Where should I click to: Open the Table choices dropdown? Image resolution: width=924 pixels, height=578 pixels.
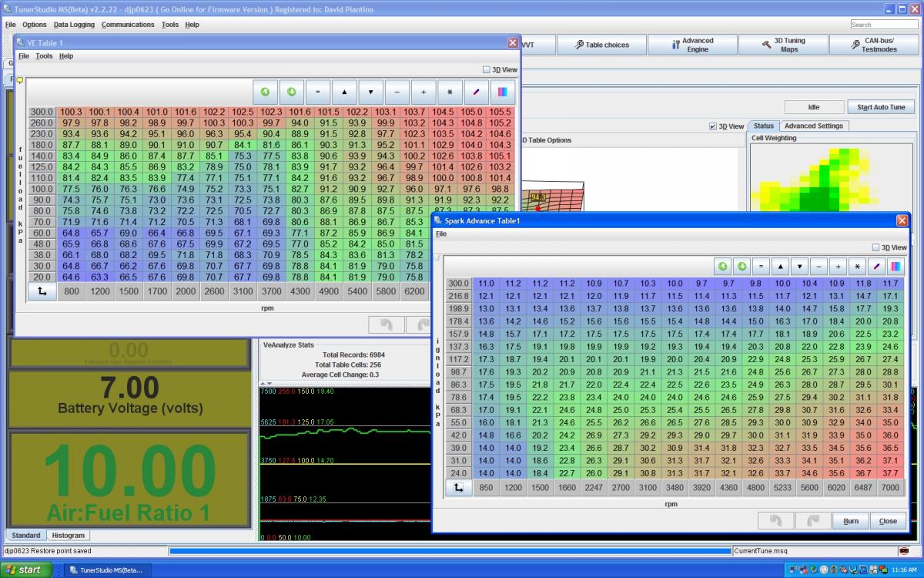601,45
